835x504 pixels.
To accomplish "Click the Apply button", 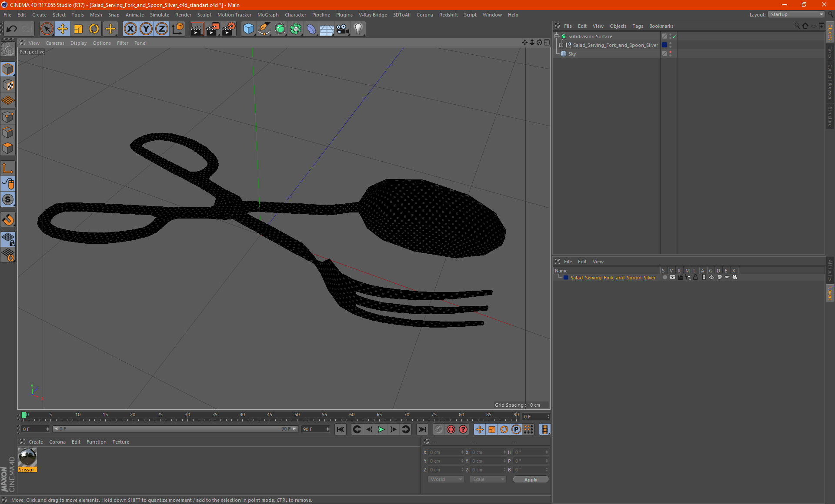I will click(531, 480).
